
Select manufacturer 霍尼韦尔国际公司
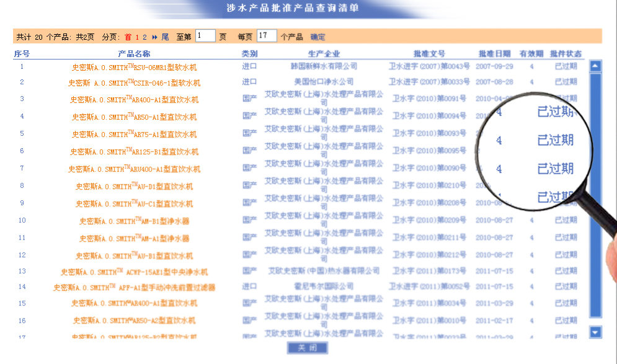[x=324, y=286]
